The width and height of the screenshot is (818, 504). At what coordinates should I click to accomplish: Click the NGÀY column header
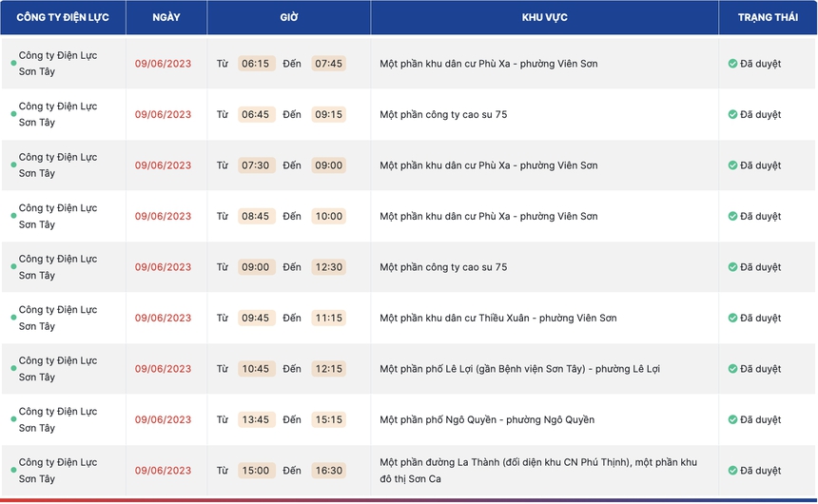coord(166,17)
